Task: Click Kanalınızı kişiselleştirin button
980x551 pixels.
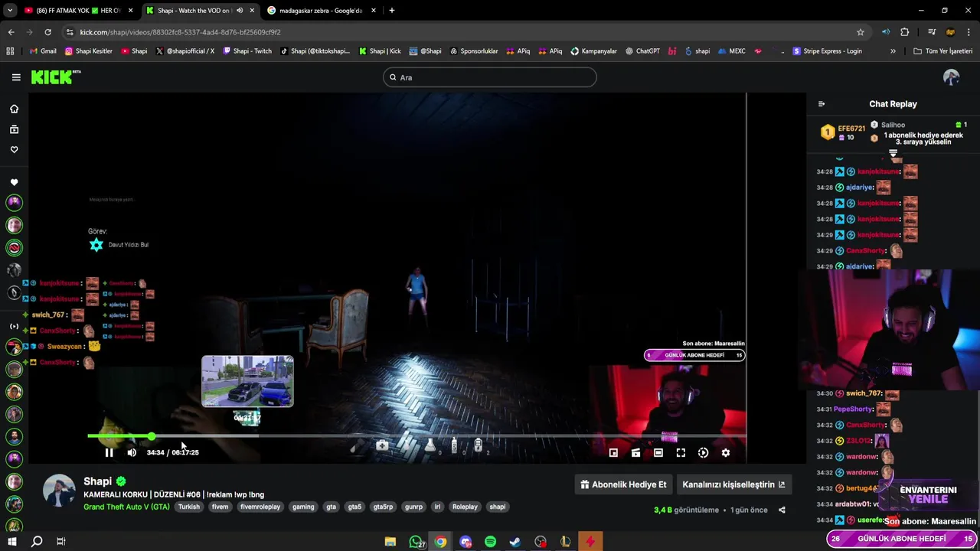Action: pos(733,484)
